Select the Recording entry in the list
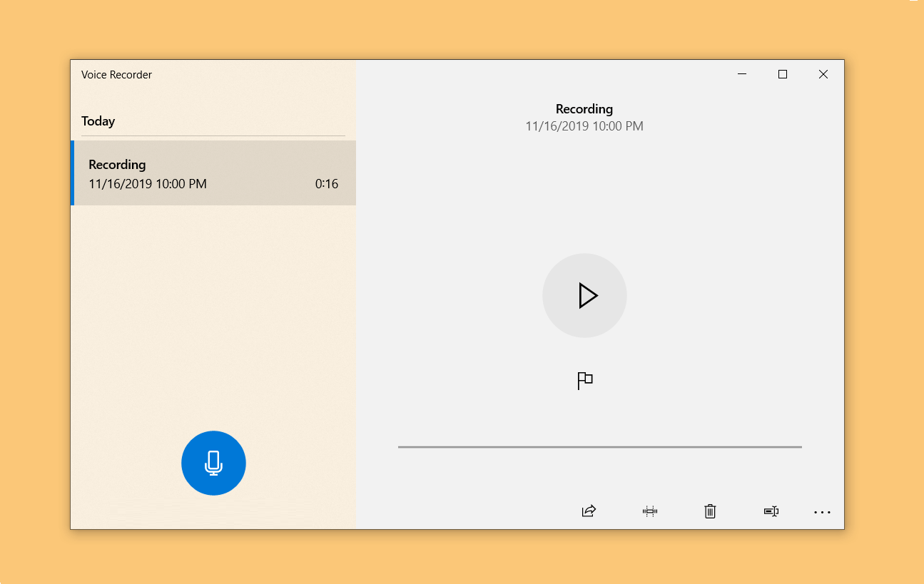Screen dimensions: 924x584 click(x=213, y=173)
